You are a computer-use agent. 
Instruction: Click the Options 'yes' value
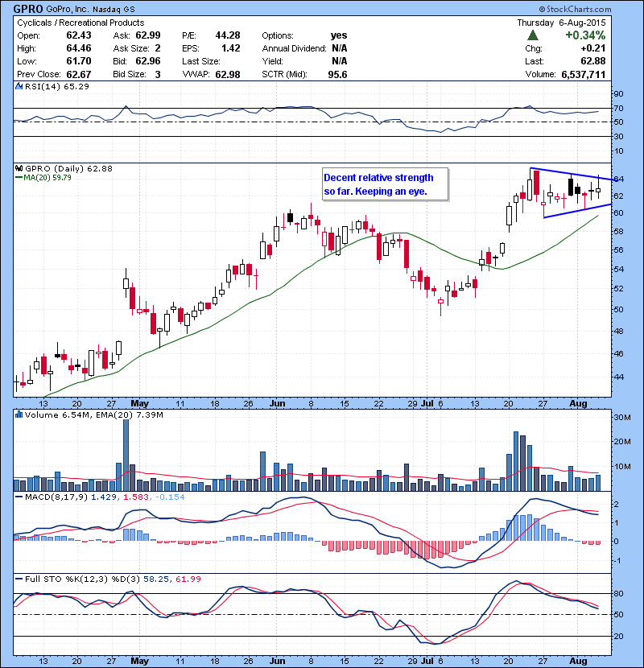point(339,35)
